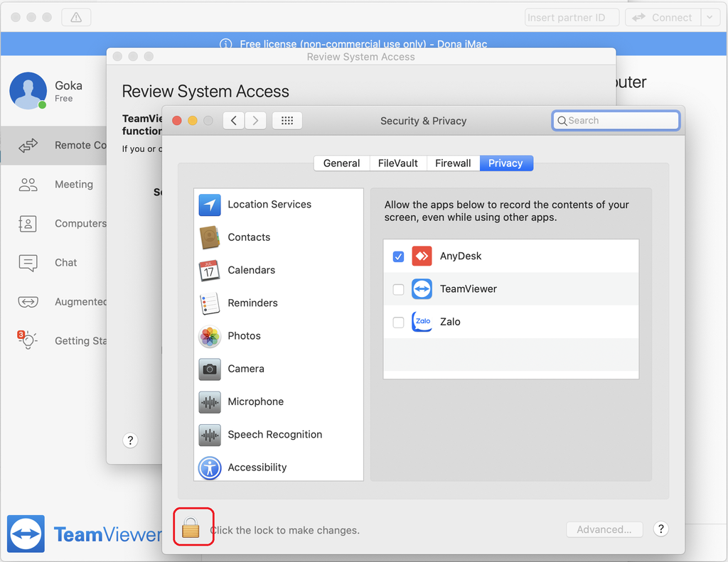Select Photos in the privacy list

(279, 337)
